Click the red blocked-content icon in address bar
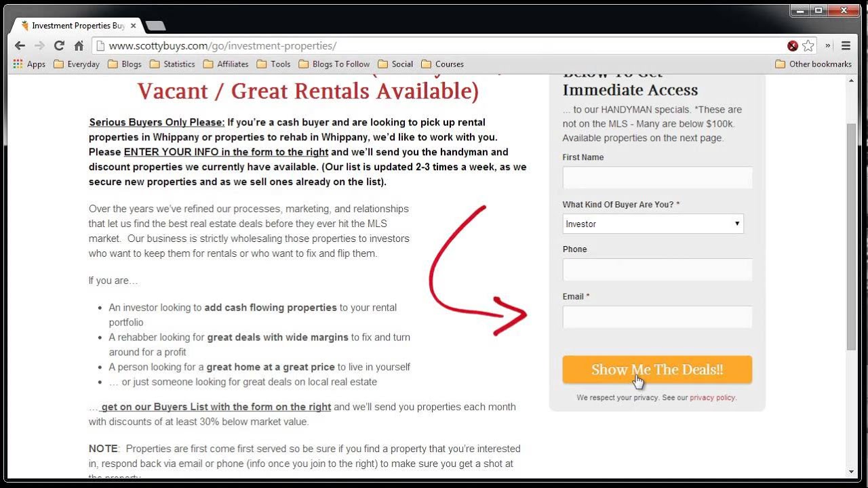The width and height of the screenshot is (868, 488). [792, 46]
